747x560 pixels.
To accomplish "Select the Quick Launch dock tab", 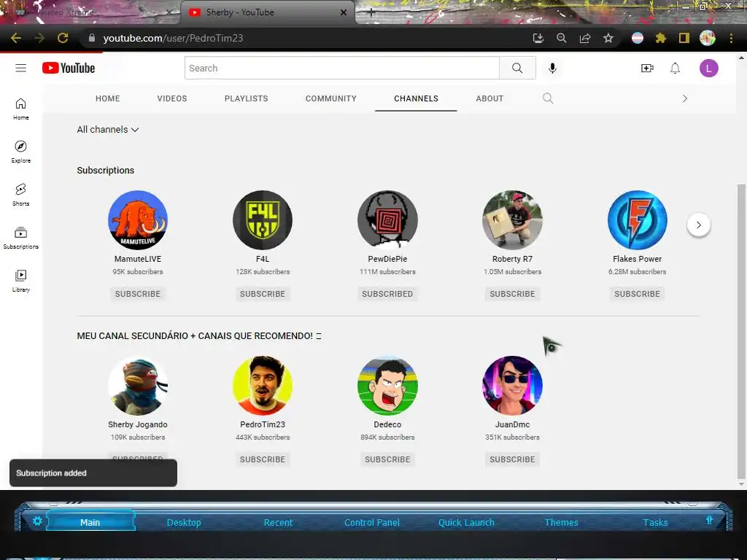I will pos(466,522).
